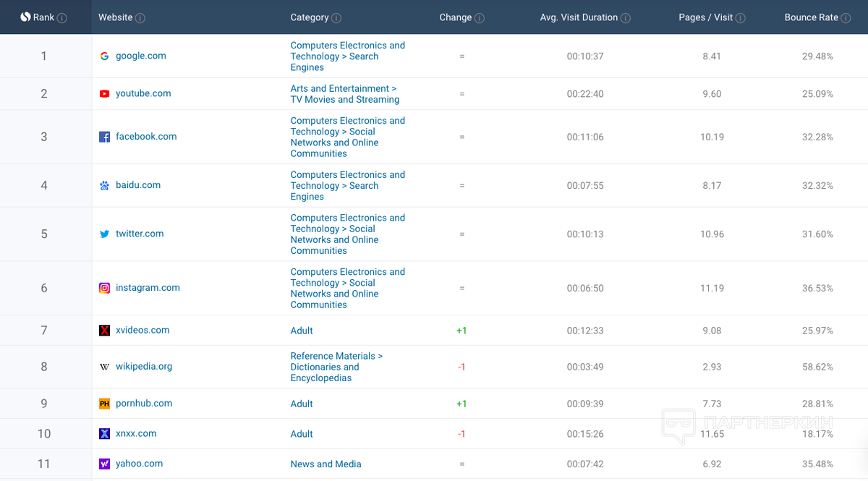This screenshot has height=481, width=868.
Task: Open the News and Media category link
Action: 325,464
